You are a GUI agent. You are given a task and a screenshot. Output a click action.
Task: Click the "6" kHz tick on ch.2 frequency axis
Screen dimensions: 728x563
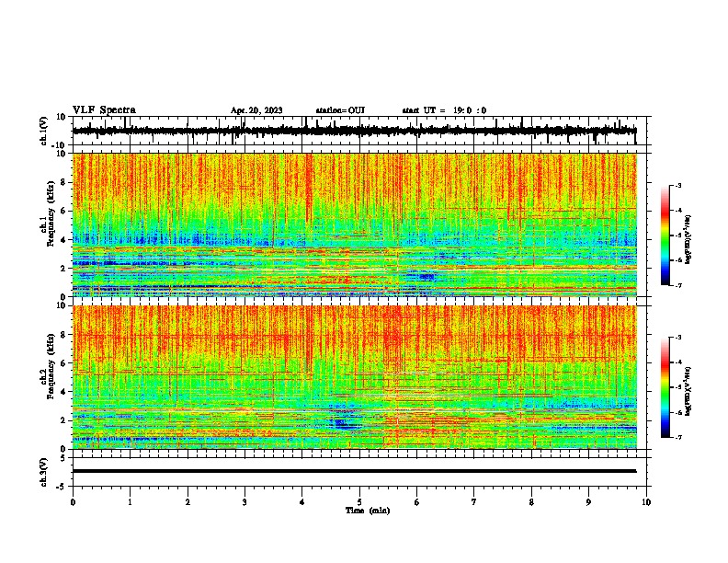tap(63, 363)
